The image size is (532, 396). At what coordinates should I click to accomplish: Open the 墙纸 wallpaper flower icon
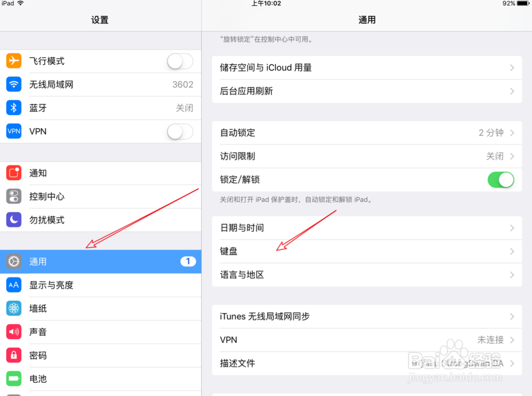14,308
